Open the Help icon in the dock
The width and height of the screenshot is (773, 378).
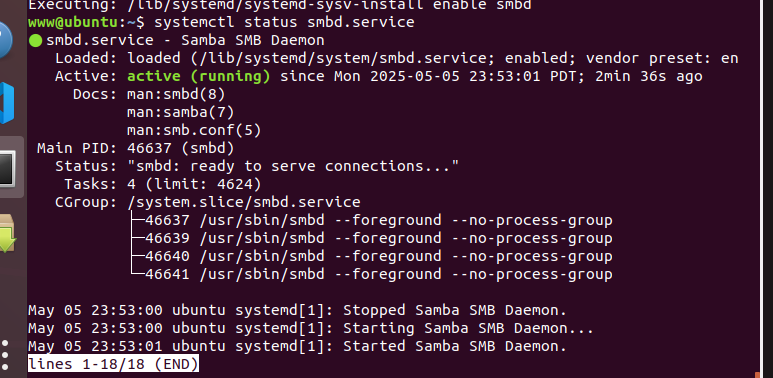tap(5, 39)
